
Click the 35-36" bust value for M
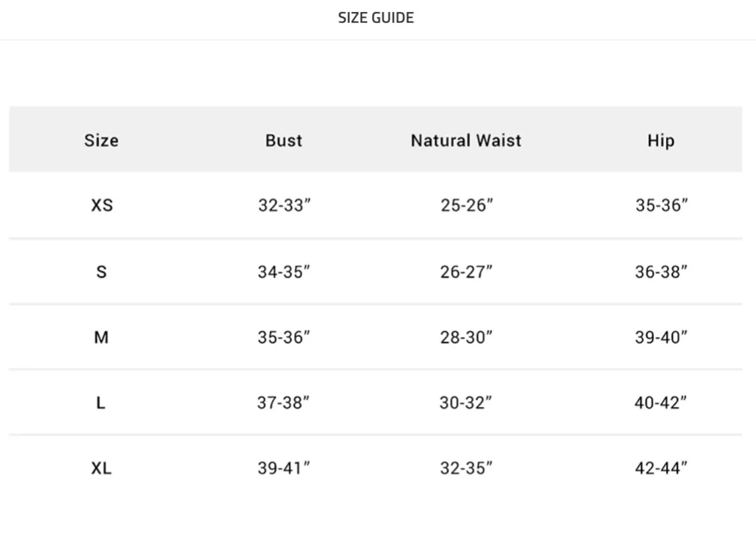click(x=284, y=337)
